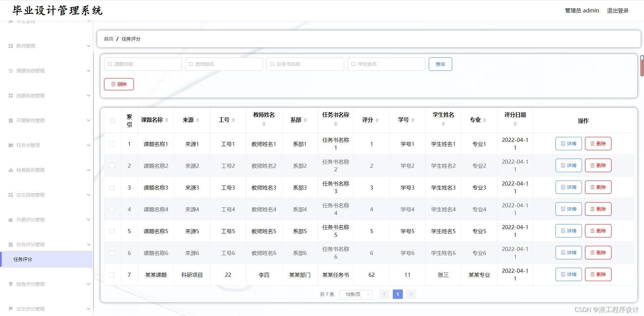Expand 选题信息管理 menu chevron
The height and width of the screenshot is (316, 644).
pos(89,96)
